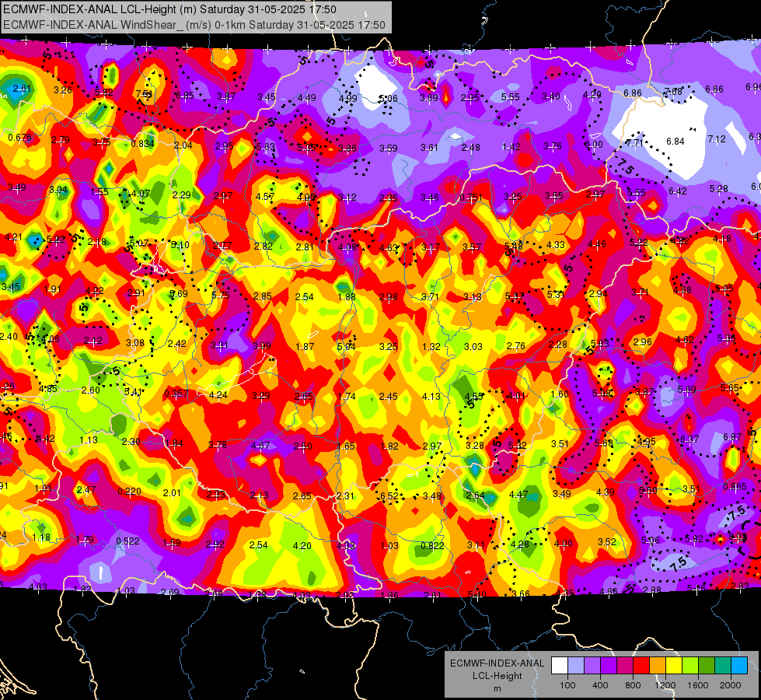Select the orange legend swatch
The height and width of the screenshot is (700, 761).
(x=658, y=666)
